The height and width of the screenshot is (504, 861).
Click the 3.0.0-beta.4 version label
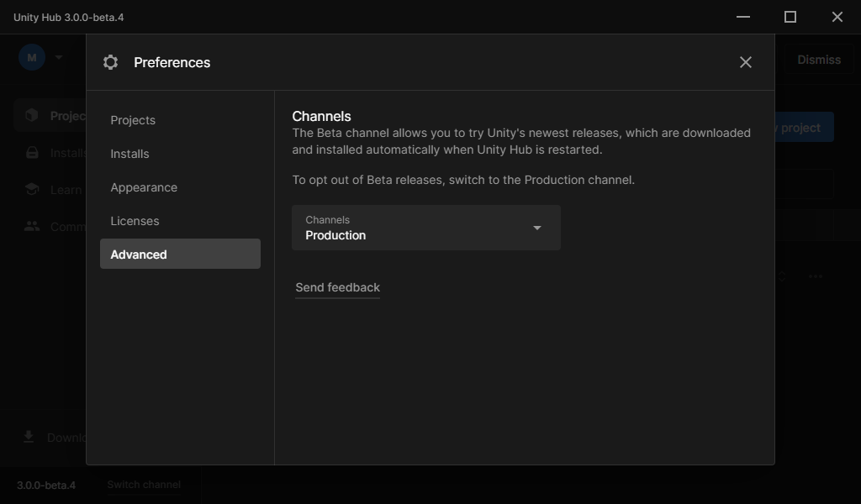(46, 486)
